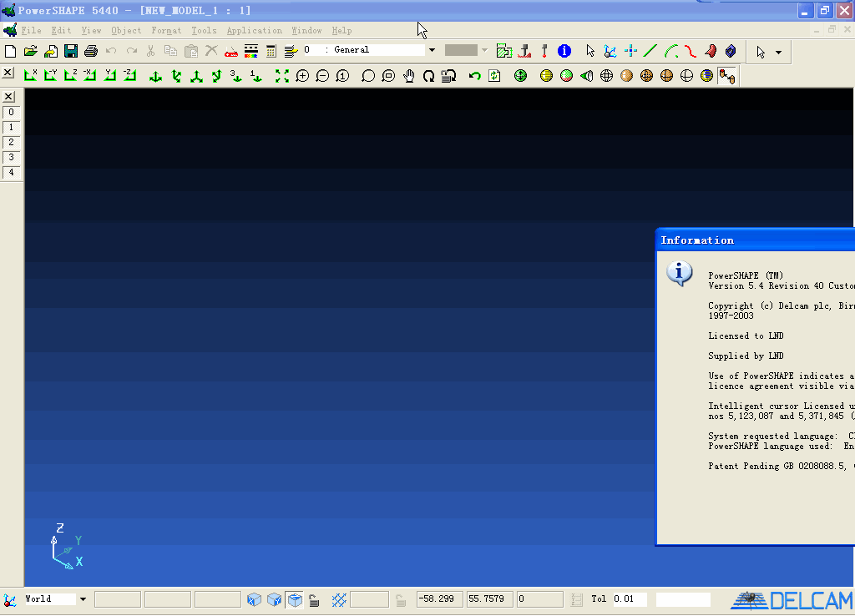This screenshot has height=616, width=855.
Task: Open the calculator icon
Action: coord(271,51)
